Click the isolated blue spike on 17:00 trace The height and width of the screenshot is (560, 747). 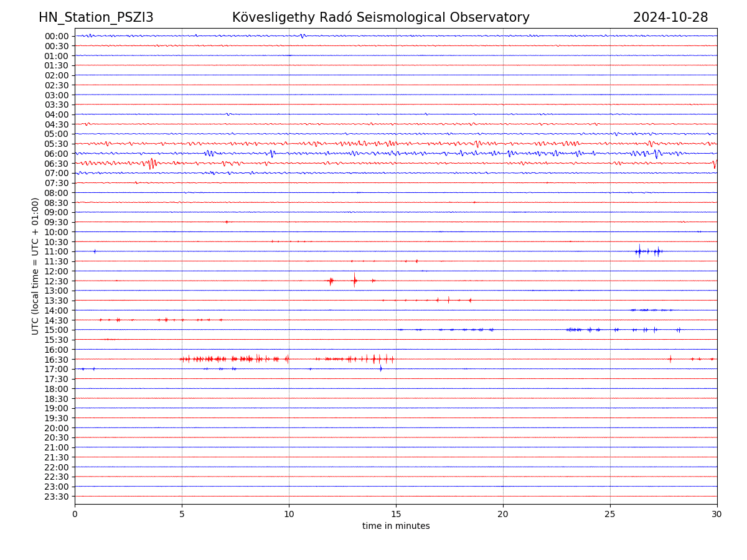pos(381,369)
